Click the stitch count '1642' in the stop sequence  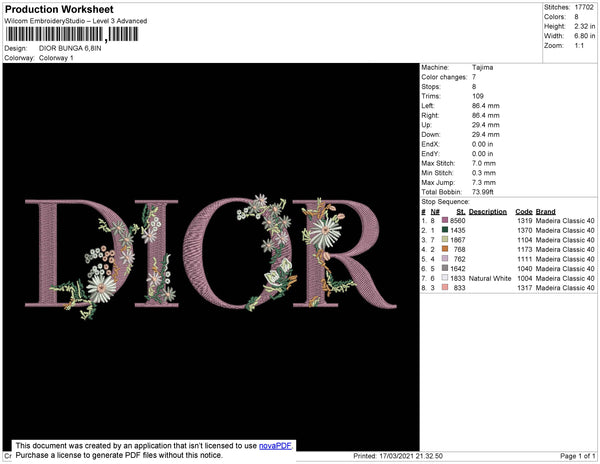pos(458,269)
